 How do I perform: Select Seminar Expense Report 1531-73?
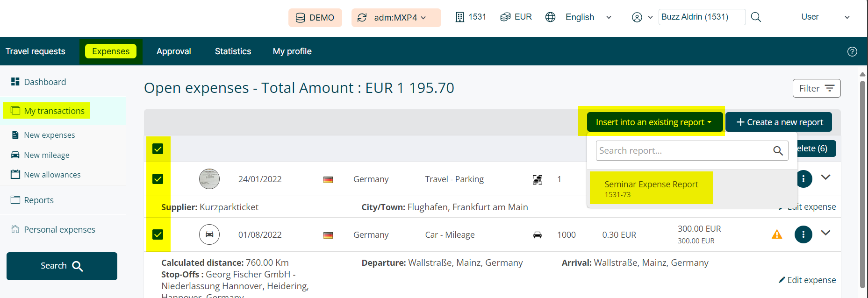[651, 188]
